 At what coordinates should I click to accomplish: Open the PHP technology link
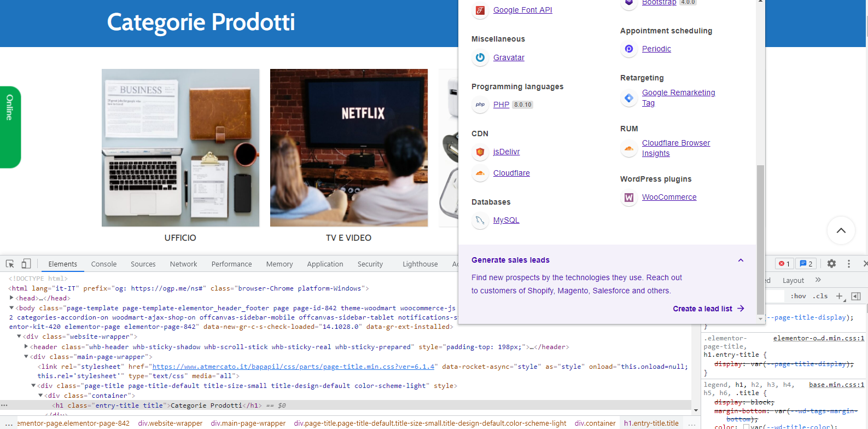(501, 105)
